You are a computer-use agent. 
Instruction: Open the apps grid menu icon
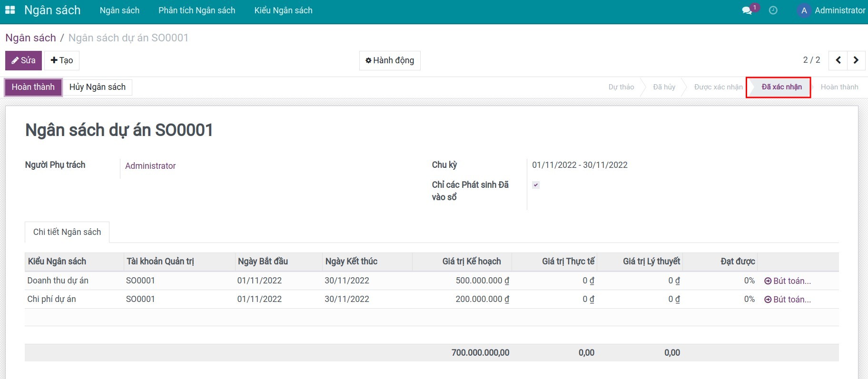(x=10, y=10)
